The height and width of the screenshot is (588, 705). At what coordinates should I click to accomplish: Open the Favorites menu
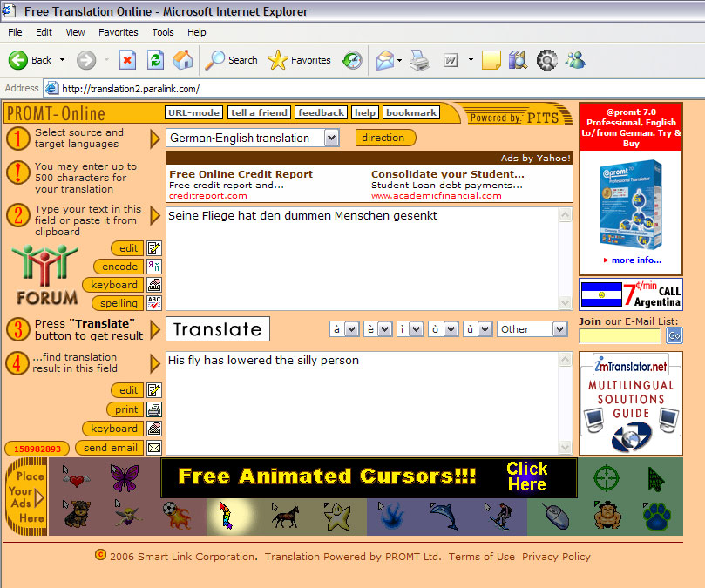pos(118,32)
